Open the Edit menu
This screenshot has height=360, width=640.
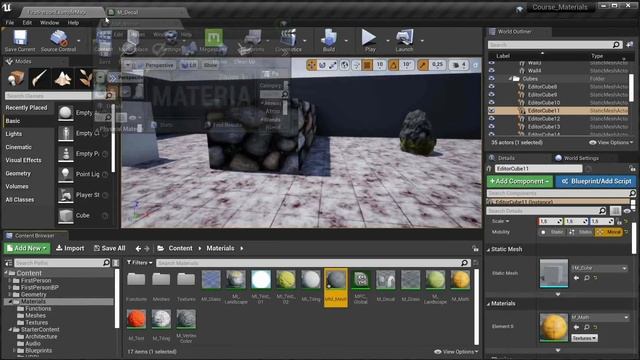[x=27, y=22]
